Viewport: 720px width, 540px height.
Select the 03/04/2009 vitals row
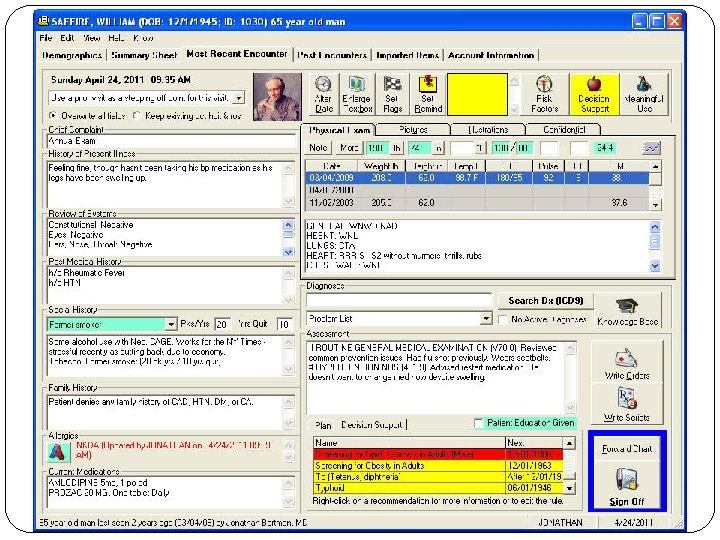point(477,178)
